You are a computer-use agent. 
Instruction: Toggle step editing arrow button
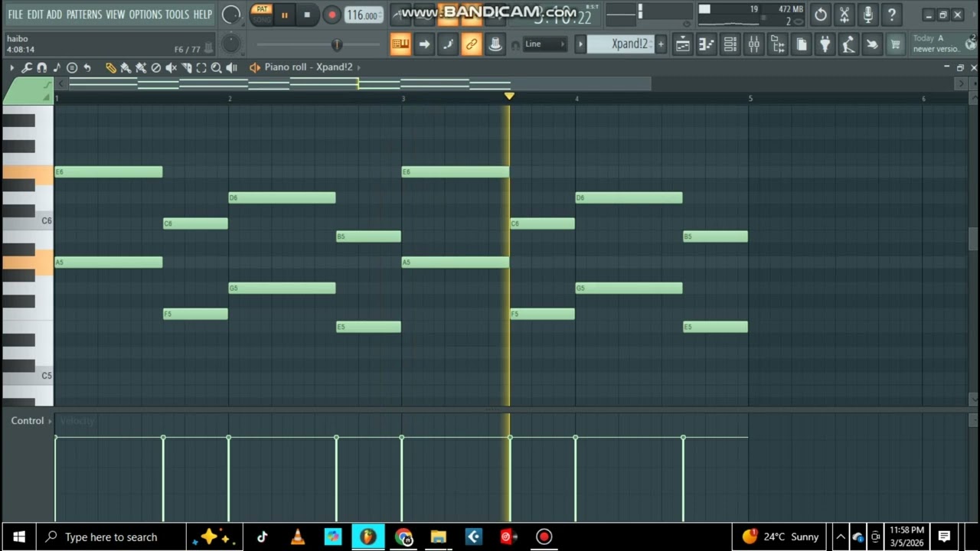[424, 44]
